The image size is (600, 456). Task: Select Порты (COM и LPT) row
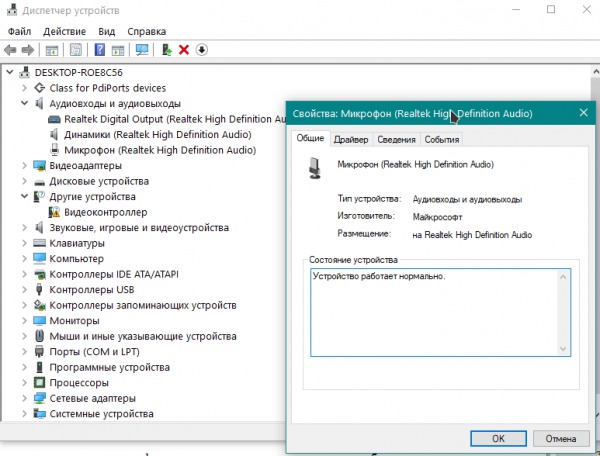(95, 352)
